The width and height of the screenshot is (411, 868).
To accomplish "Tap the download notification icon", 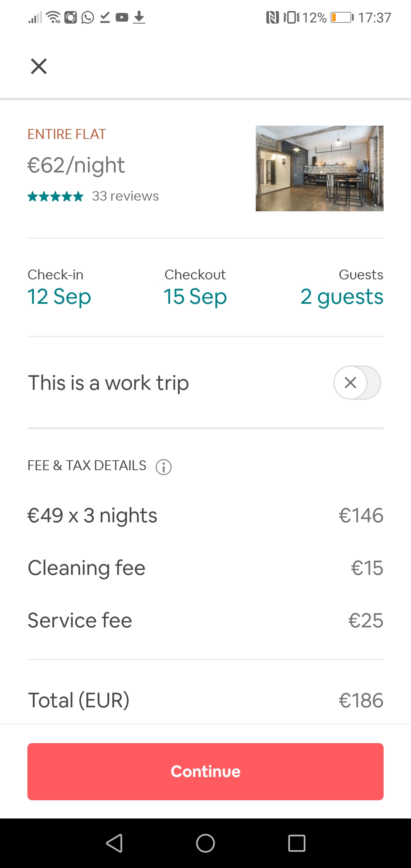I will pos(139,18).
